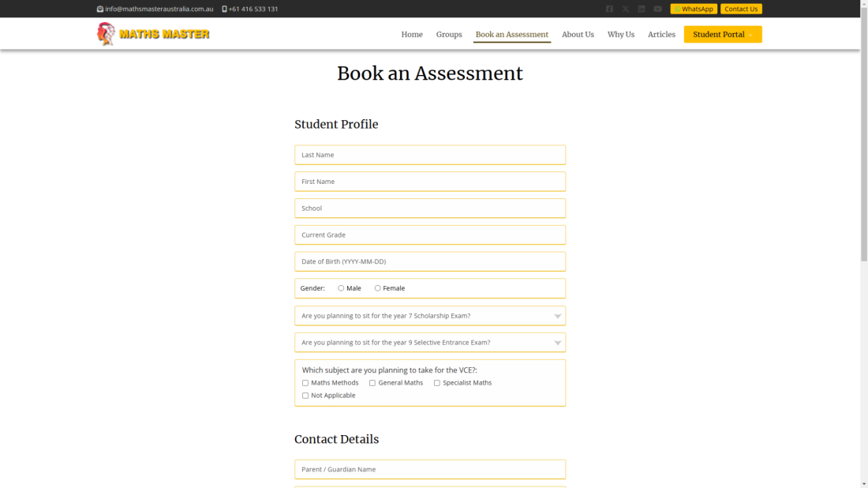
Task: Check the General Maths checkbox
Action: [372, 383]
